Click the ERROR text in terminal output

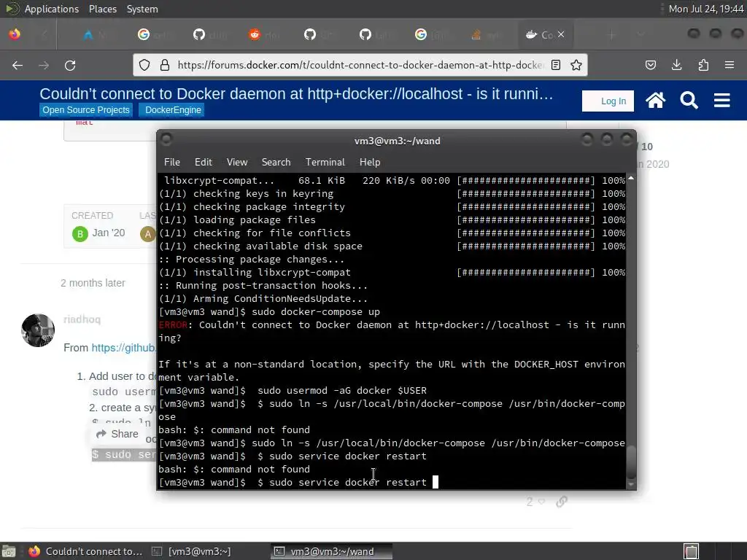point(173,325)
